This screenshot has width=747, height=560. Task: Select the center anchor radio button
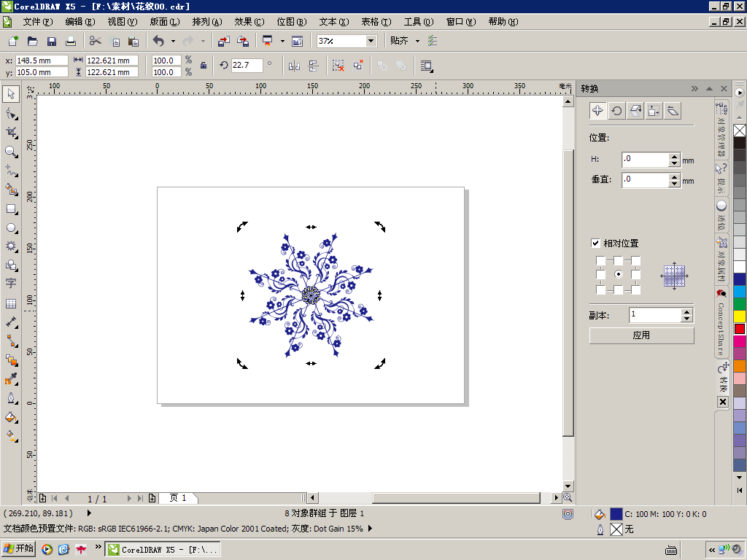618,274
